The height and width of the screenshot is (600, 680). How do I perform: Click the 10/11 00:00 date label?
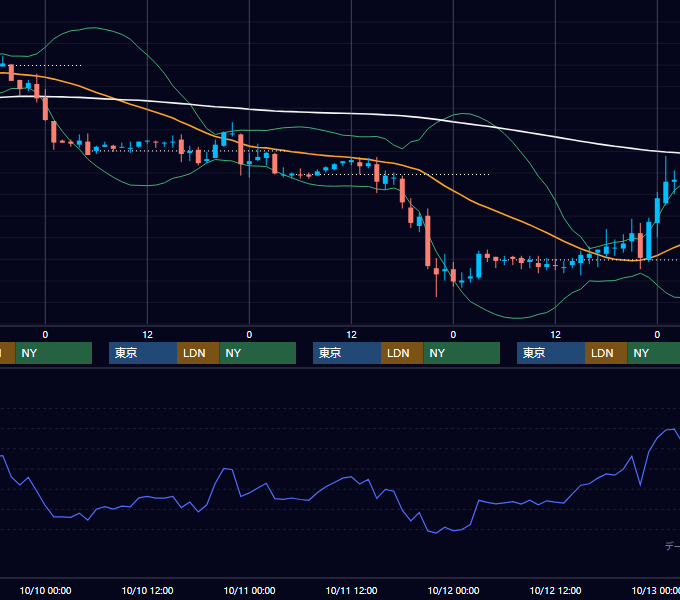(x=249, y=590)
